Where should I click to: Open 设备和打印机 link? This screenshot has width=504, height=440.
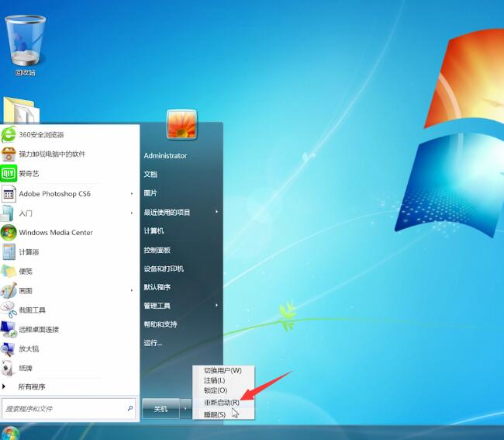pyautogui.click(x=164, y=269)
